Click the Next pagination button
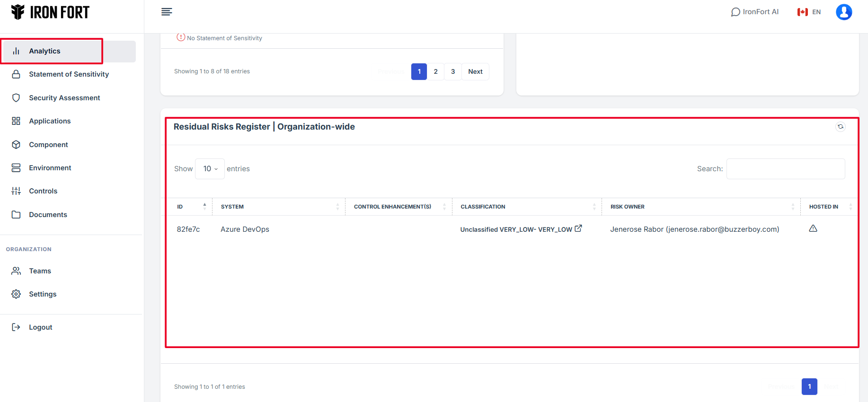The width and height of the screenshot is (868, 402). coord(475,72)
